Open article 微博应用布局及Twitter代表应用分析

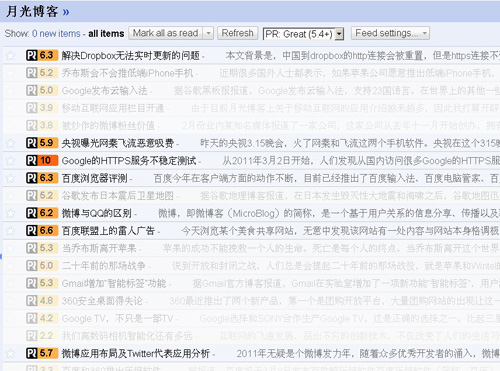[x=136, y=353]
